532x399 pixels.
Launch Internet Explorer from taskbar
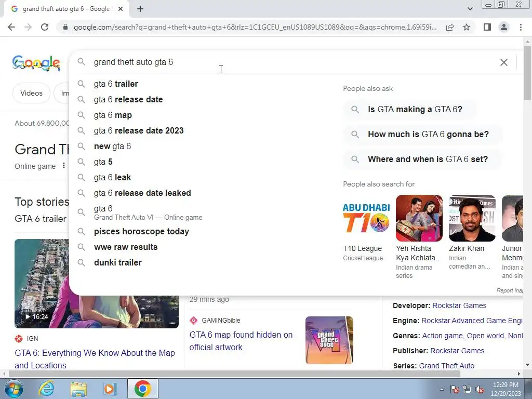[46, 389]
